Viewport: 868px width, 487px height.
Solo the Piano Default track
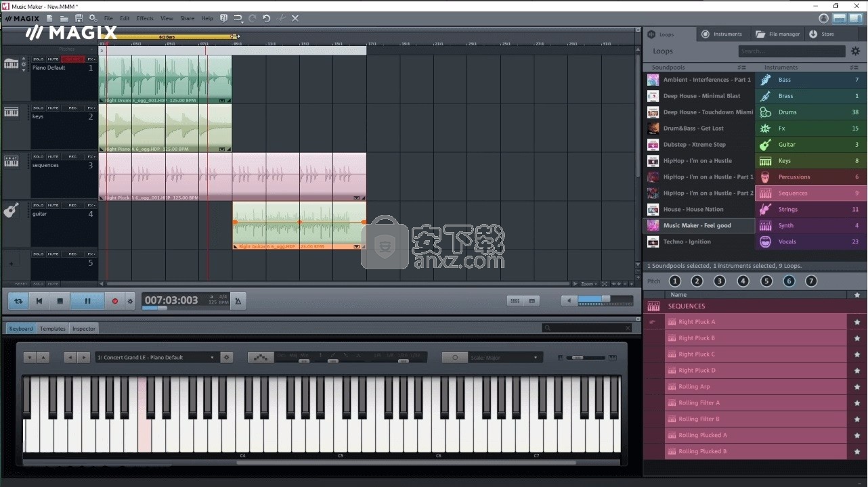pyautogui.click(x=39, y=60)
